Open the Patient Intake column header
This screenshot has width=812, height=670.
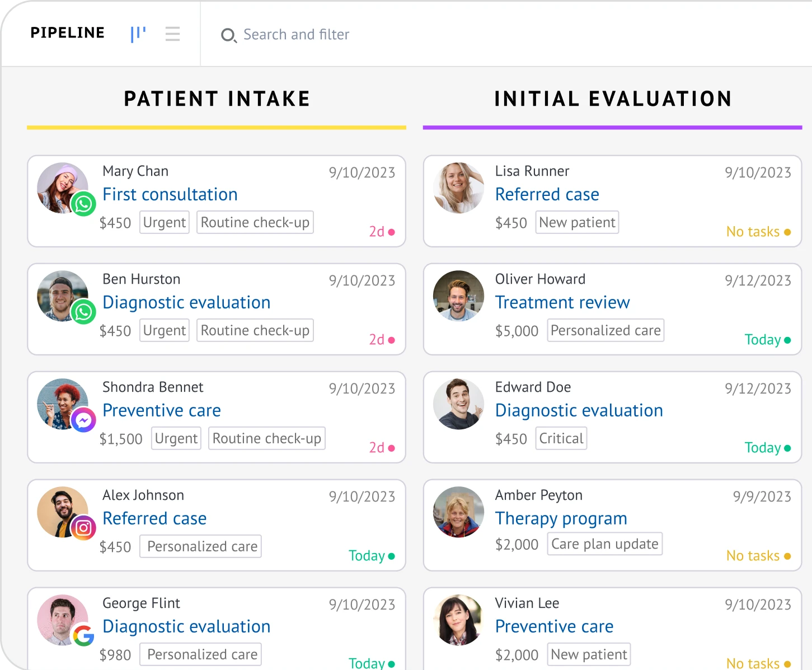click(x=217, y=99)
